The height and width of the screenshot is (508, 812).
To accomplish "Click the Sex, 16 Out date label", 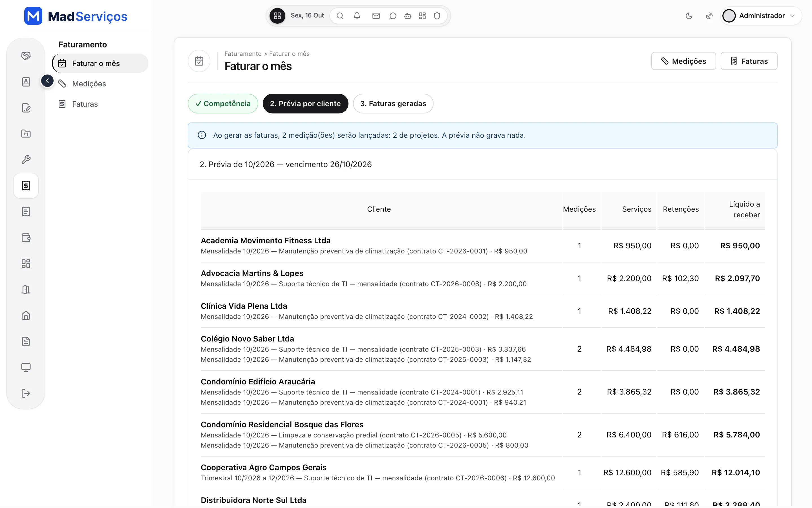I will tap(307, 16).
